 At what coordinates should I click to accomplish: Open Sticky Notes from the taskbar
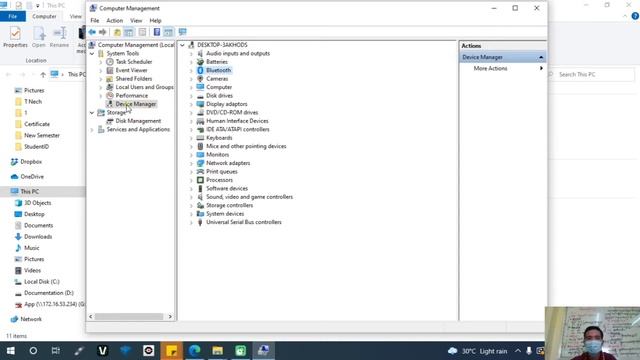[x=171, y=351]
